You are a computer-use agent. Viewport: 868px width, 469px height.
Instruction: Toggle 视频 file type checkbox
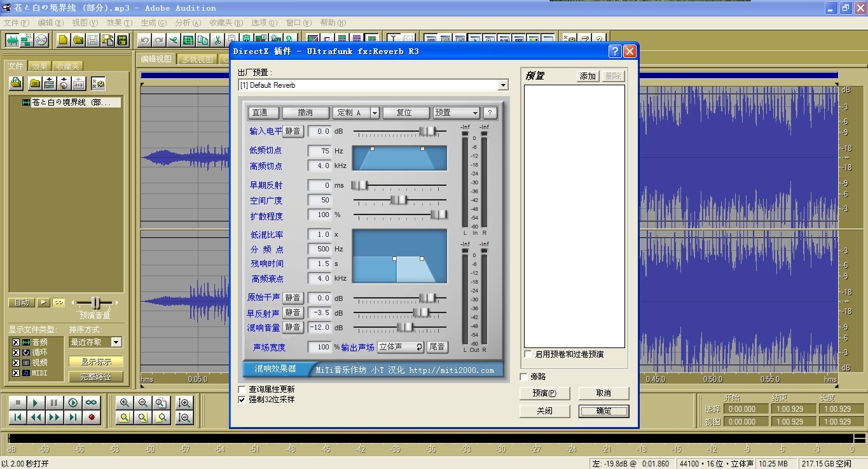tap(16, 362)
